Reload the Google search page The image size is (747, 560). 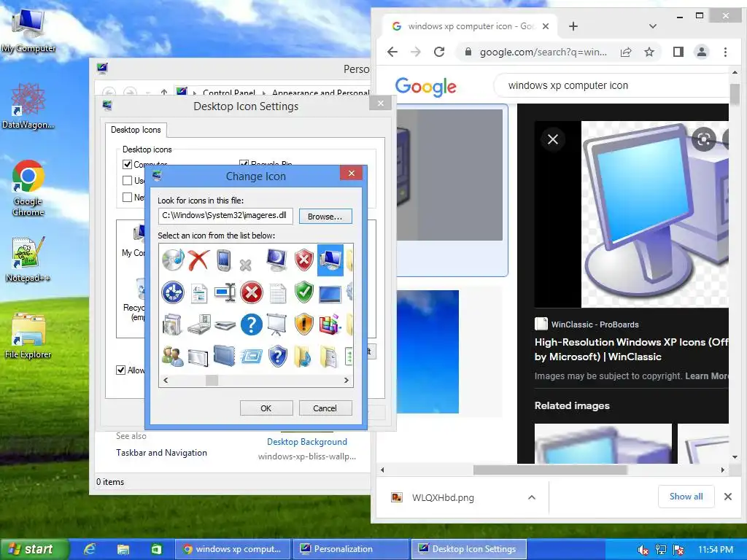[439, 52]
